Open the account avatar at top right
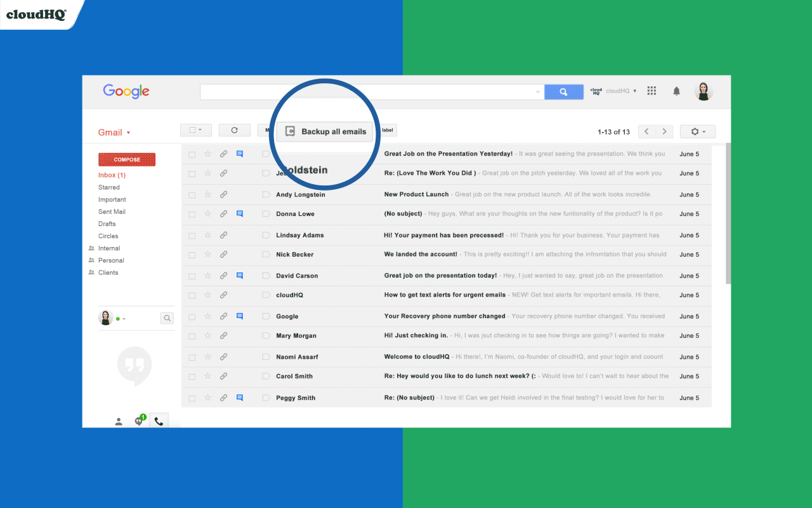The image size is (812, 508). click(704, 91)
